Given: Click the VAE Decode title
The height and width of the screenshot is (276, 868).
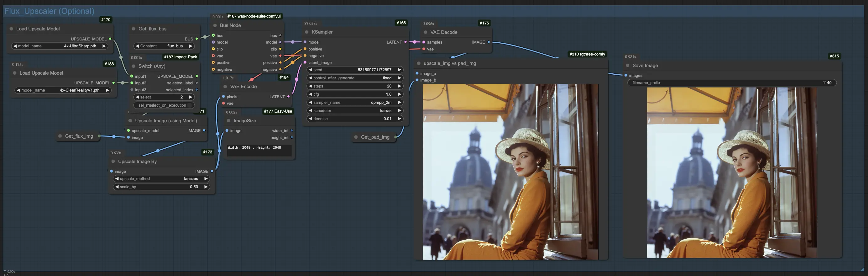Looking at the screenshot, I should point(444,32).
